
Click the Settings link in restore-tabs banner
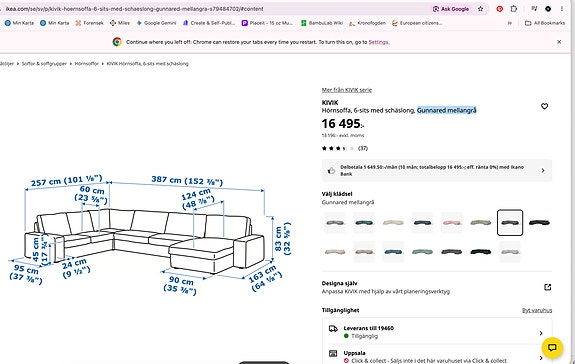click(x=378, y=42)
